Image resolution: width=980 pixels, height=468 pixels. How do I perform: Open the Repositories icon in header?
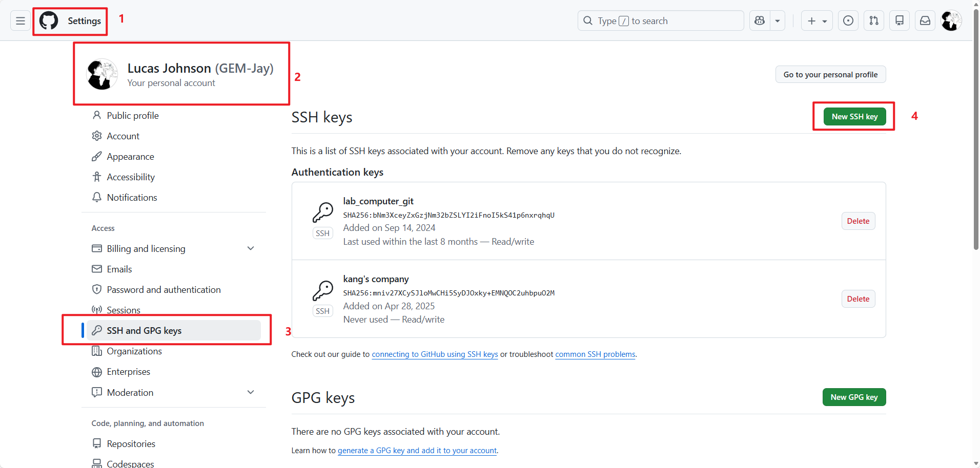pyautogui.click(x=900, y=21)
